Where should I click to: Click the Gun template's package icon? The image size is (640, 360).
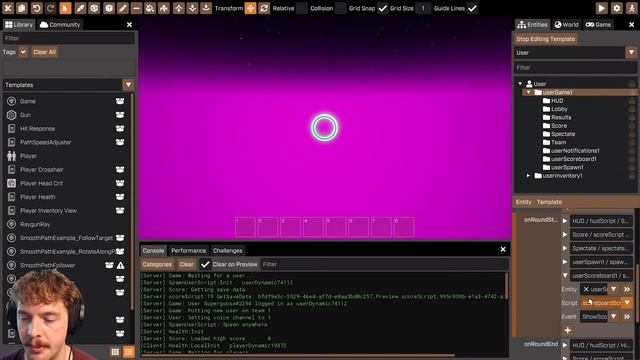coord(120,115)
